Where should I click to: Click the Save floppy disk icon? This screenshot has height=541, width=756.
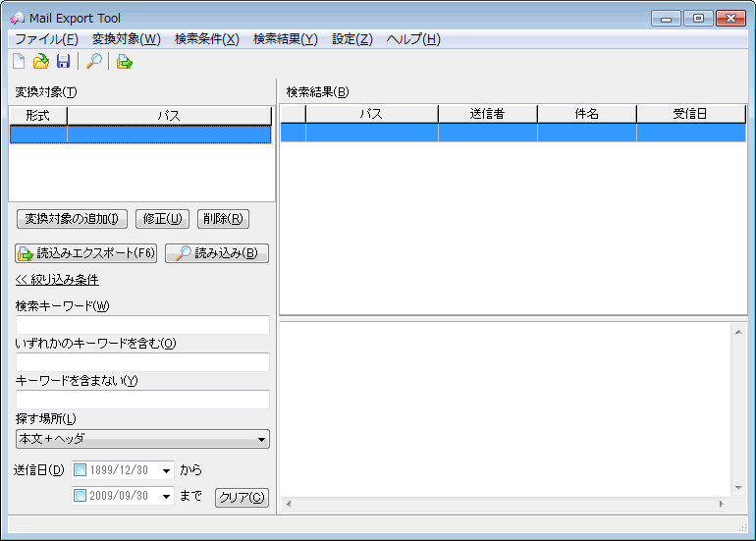click(63, 63)
